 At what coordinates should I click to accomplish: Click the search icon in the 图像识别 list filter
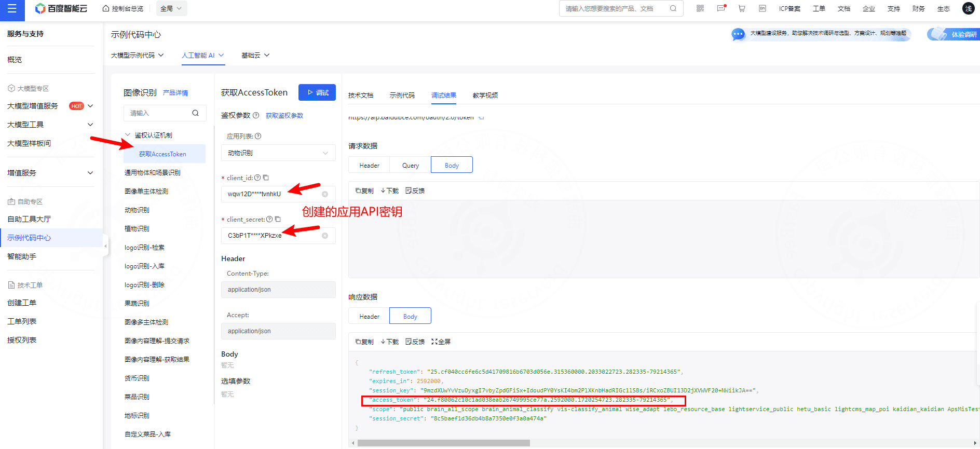[x=196, y=113]
